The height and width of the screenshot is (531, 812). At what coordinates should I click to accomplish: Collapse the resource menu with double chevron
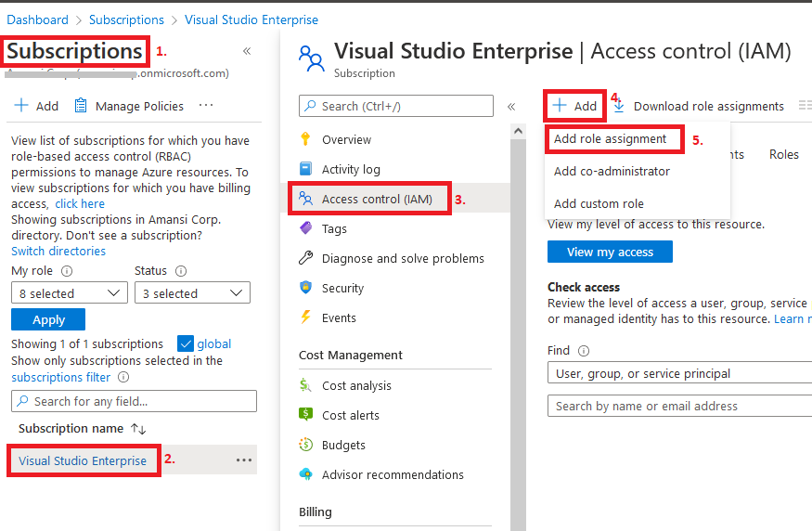511,106
